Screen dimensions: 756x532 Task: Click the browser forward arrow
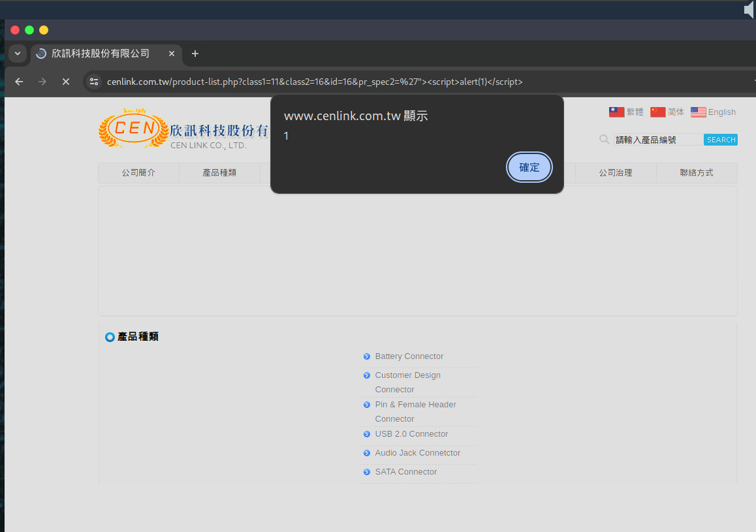(x=42, y=82)
